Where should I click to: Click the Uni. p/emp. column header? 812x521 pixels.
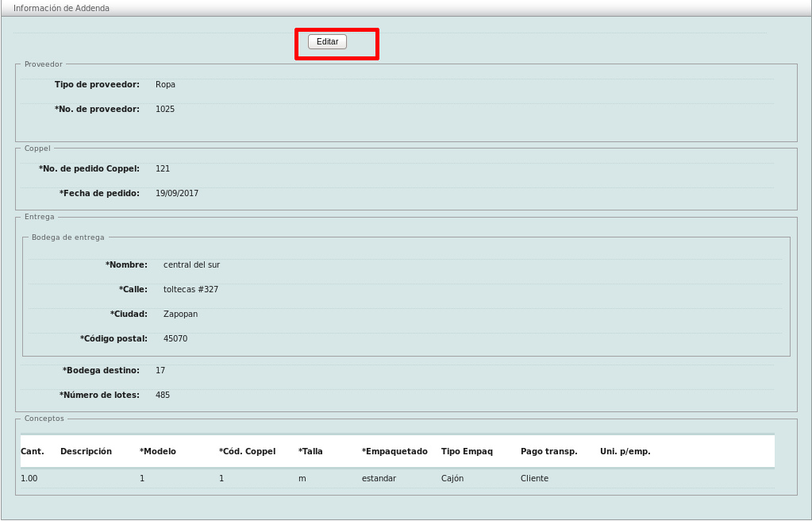point(625,451)
